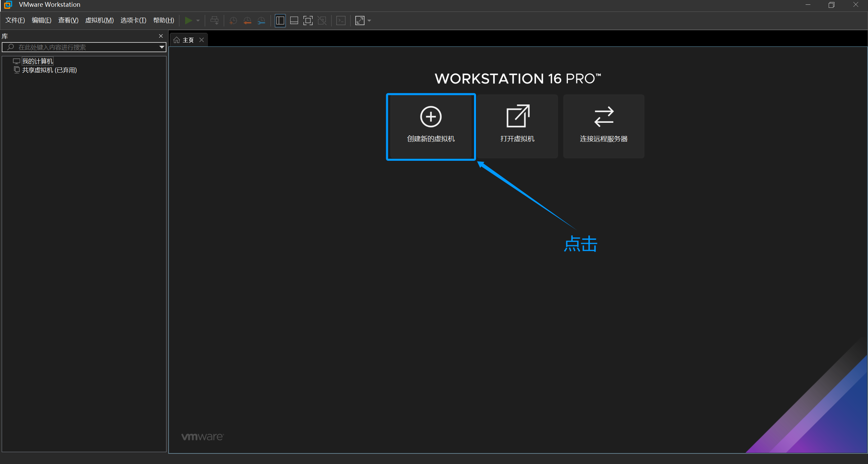Image resolution: width=868 pixels, height=464 pixels.
Task: Toggle the library sidebar view button
Action: pos(280,21)
